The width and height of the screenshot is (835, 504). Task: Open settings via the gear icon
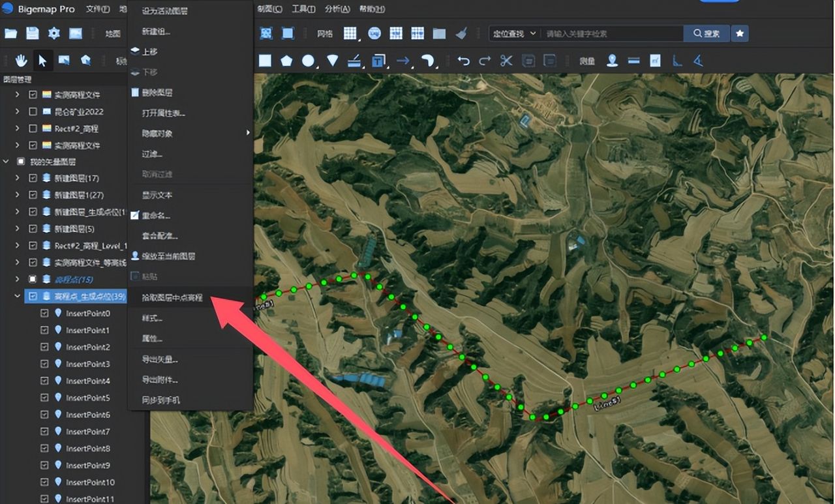(54, 33)
